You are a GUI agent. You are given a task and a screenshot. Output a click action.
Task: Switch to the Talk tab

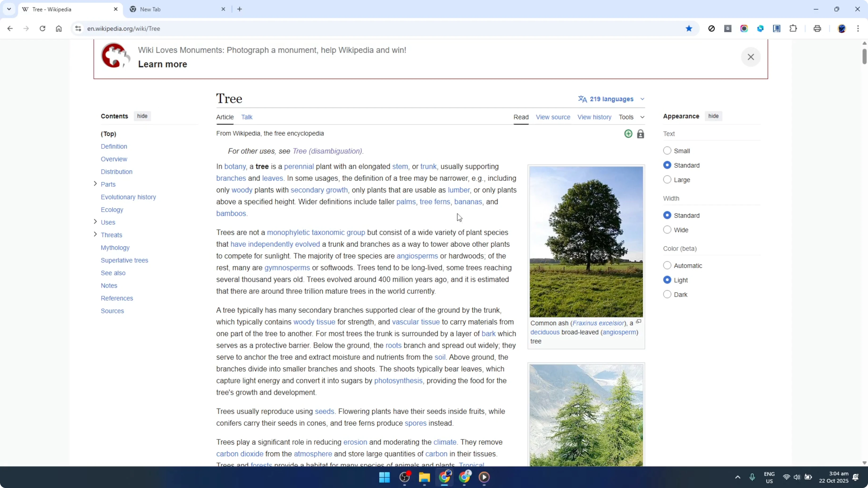(247, 117)
